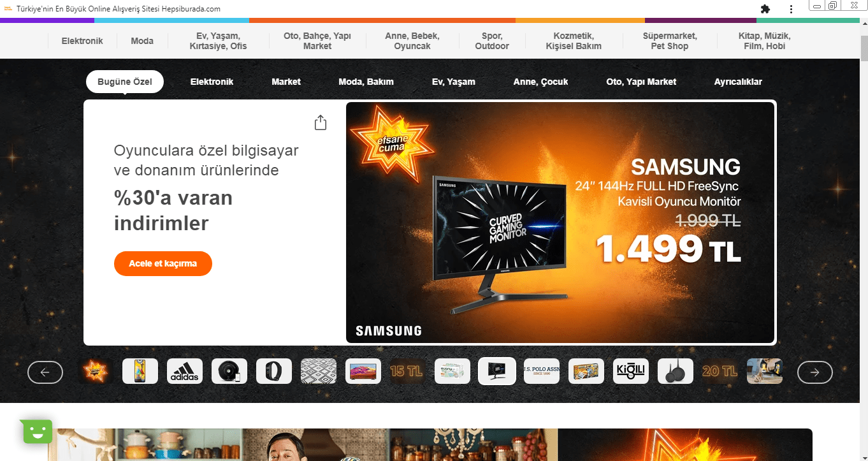The width and height of the screenshot is (868, 461).
Task: Open the Elektronik category menu
Action: pos(82,41)
